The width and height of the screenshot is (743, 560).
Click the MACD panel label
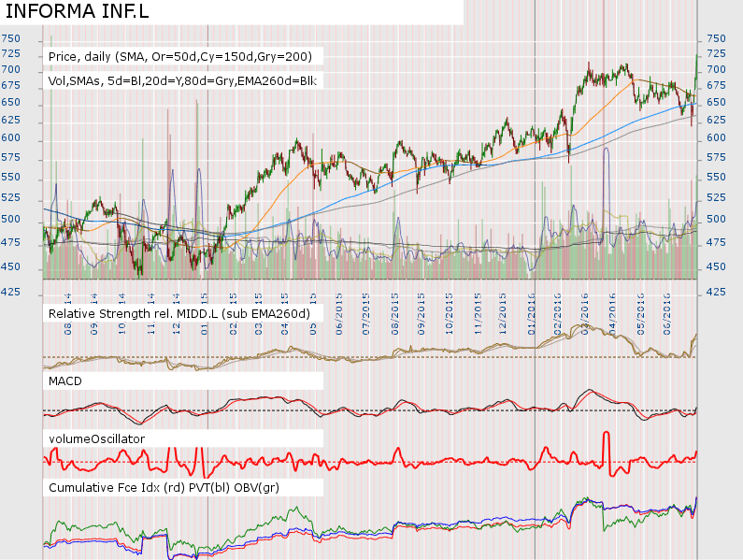(x=66, y=381)
